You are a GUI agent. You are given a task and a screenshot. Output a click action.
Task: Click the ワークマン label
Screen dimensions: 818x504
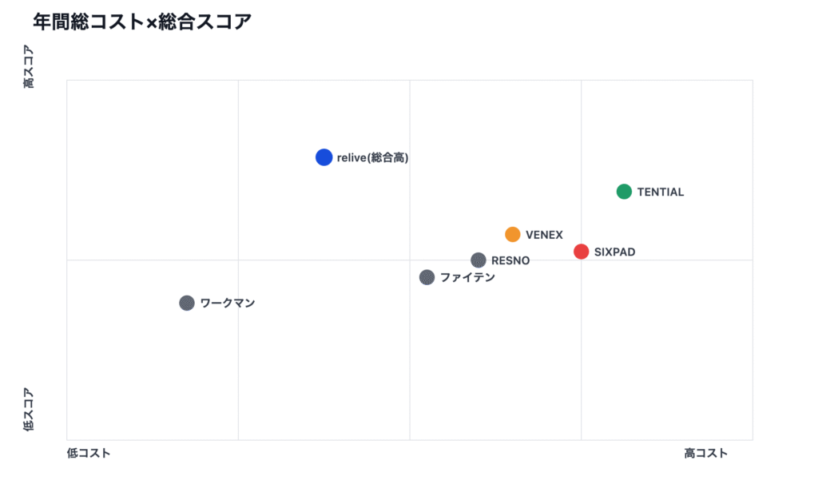tap(228, 304)
